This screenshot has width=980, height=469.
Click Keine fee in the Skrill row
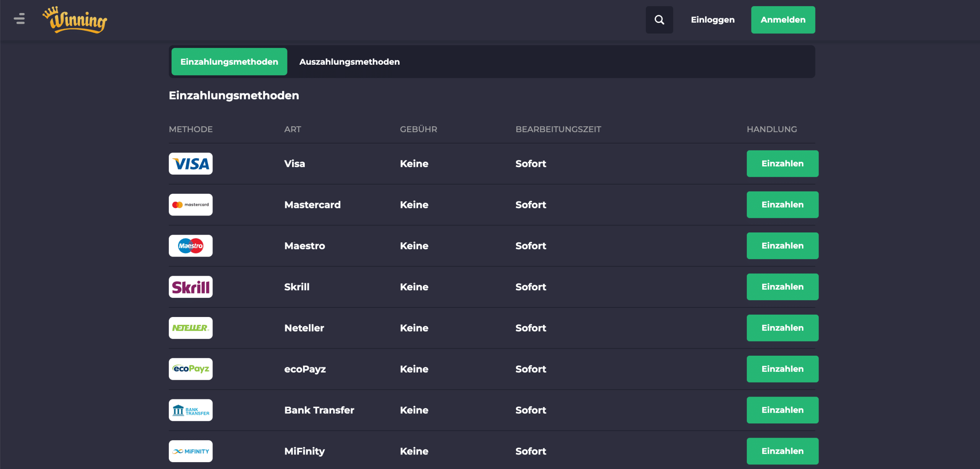(414, 287)
